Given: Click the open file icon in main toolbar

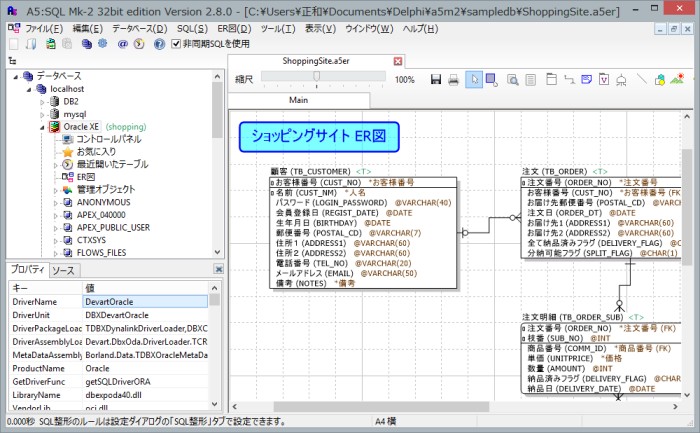Looking at the screenshot, I should [x=31, y=44].
